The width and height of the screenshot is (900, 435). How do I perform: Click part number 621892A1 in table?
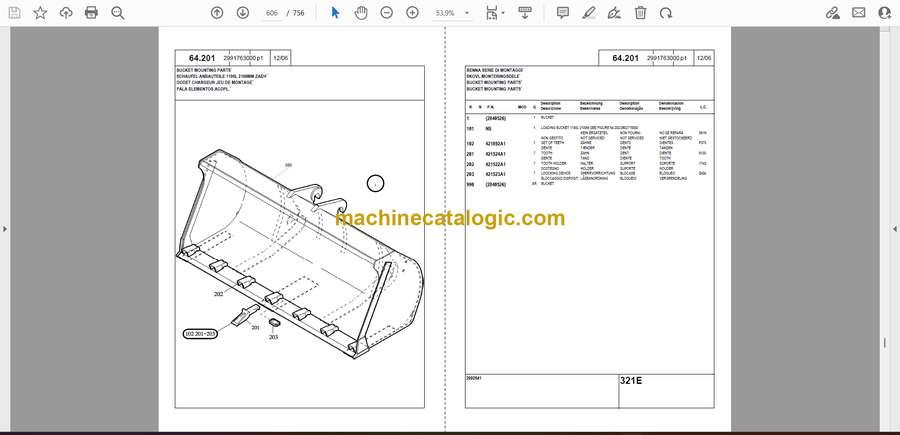(x=495, y=143)
